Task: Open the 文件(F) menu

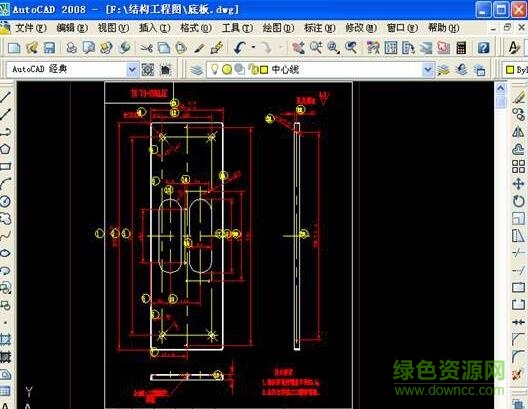Action: coord(31,28)
